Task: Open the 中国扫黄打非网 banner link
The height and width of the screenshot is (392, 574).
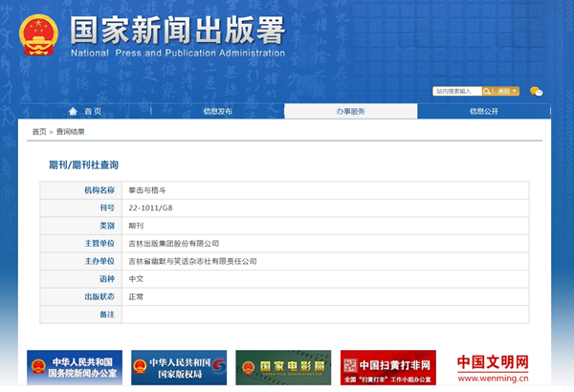Action: click(388, 367)
